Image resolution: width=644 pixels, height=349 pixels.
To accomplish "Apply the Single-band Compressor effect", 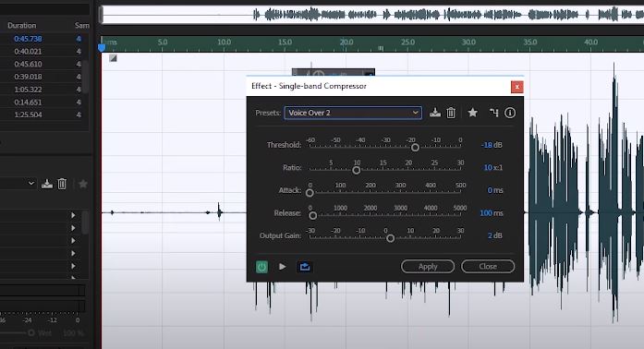I will tap(428, 267).
